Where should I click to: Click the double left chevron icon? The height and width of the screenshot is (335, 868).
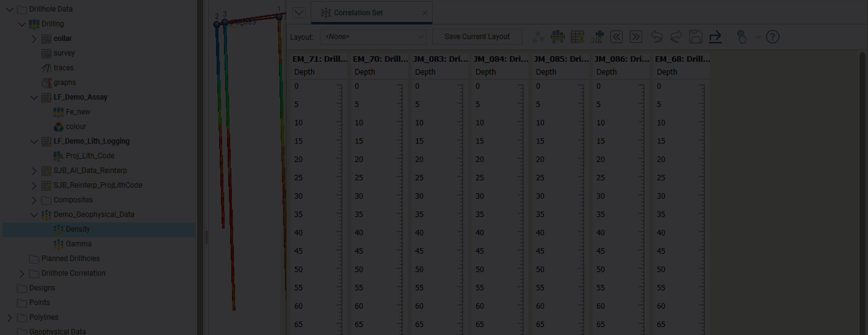click(x=617, y=37)
